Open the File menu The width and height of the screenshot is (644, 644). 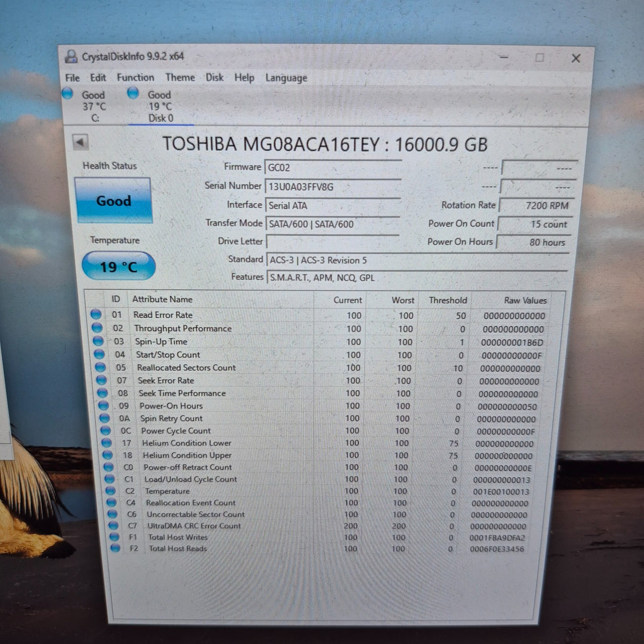72,78
